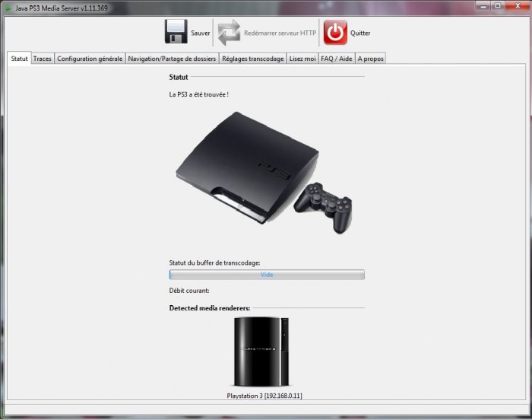Click the 'Detected media renderers:' heading
The width and height of the screenshot is (532, 420).
210,308
